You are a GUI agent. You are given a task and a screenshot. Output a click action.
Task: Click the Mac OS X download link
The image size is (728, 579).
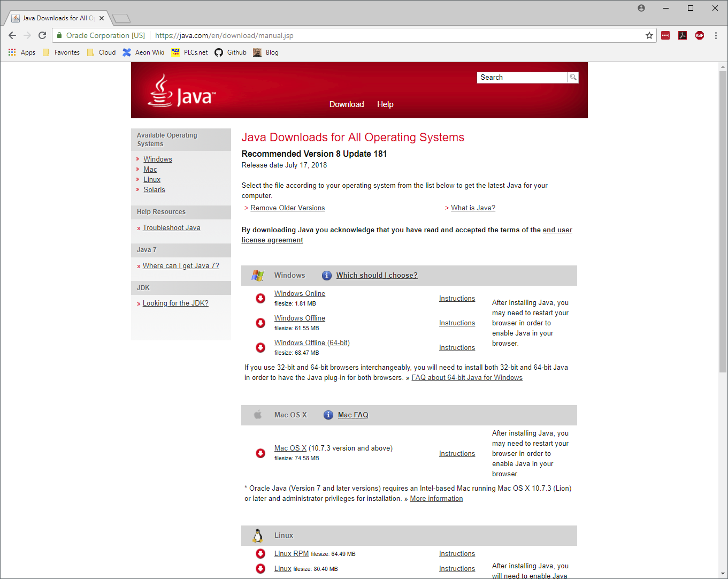290,448
